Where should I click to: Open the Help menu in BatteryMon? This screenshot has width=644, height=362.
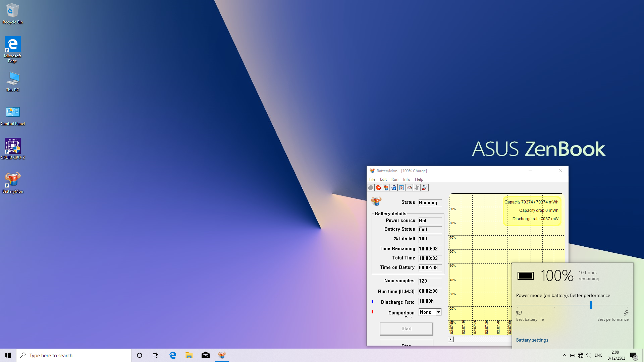coord(419,179)
